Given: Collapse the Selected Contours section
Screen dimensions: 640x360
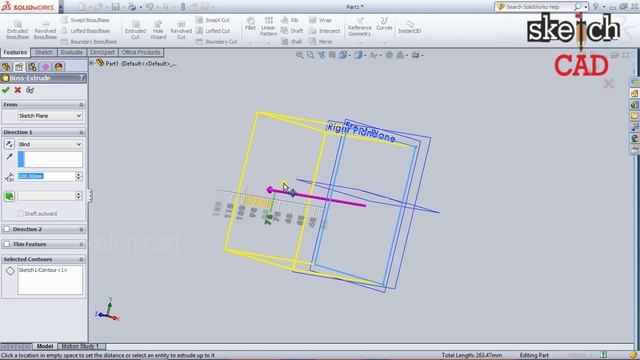Looking at the screenshot, I should (x=81, y=259).
